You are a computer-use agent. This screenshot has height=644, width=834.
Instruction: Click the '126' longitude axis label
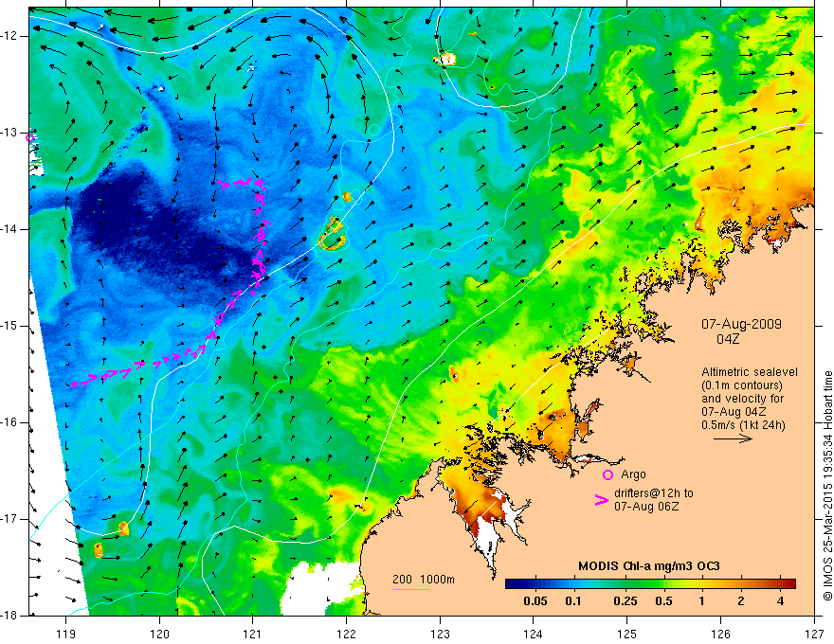[720, 634]
